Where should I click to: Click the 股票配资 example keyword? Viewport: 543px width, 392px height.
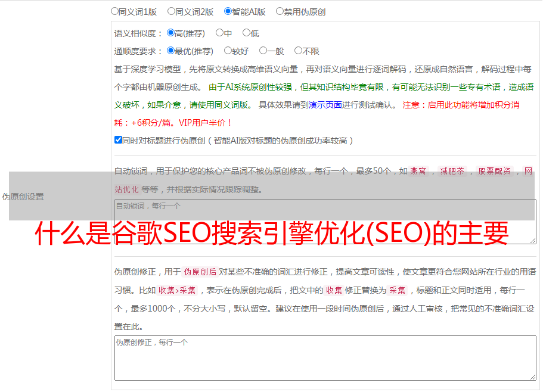495,171
